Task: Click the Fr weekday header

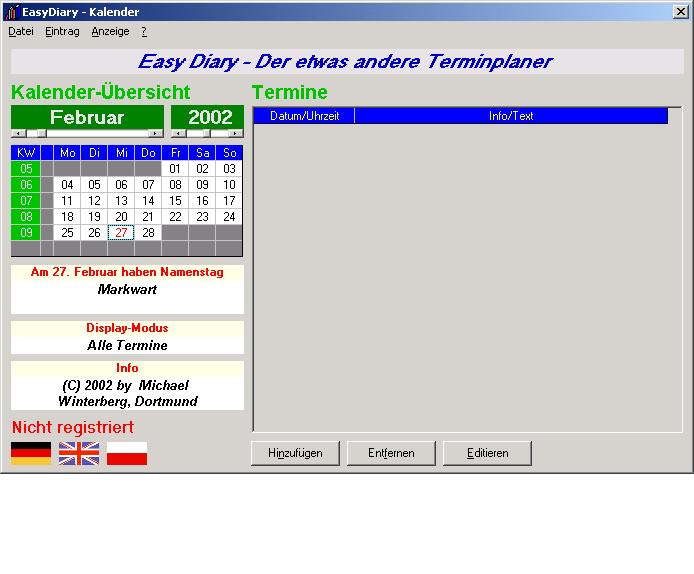Action: coord(175,153)
